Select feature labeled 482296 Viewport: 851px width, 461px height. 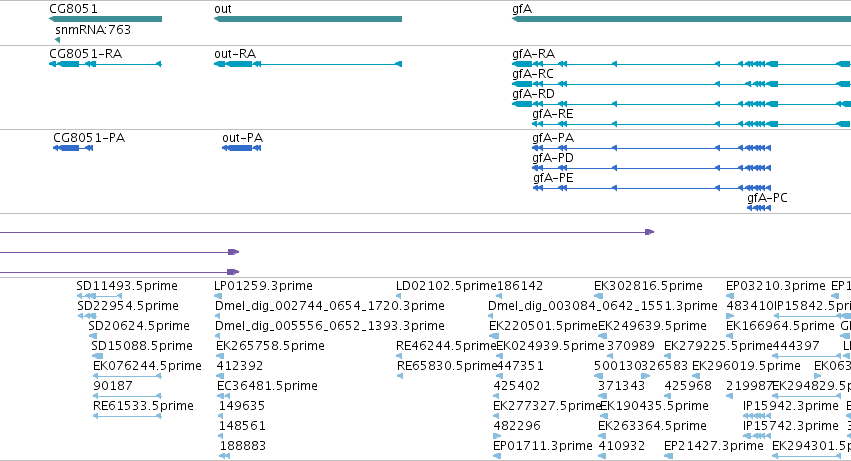coord(517,426)
